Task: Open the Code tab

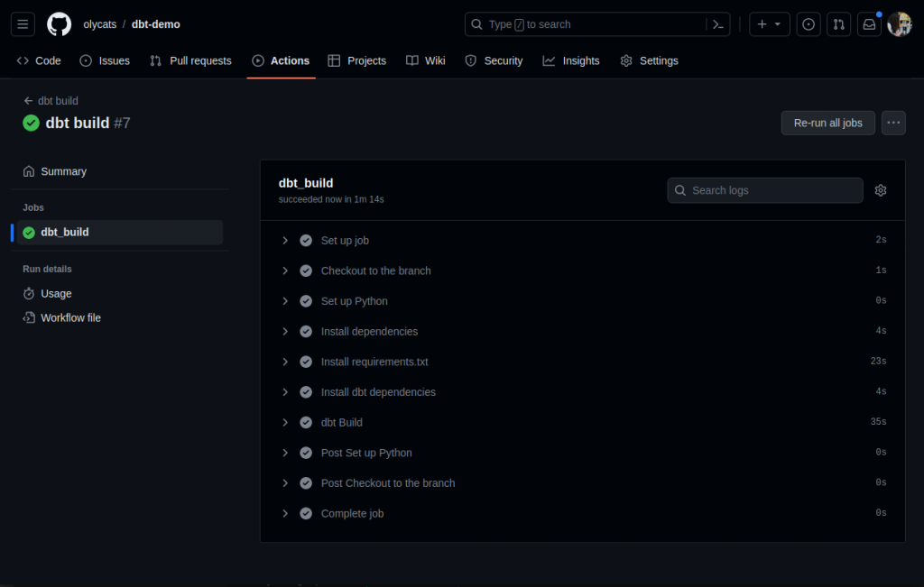Action: 39,60
